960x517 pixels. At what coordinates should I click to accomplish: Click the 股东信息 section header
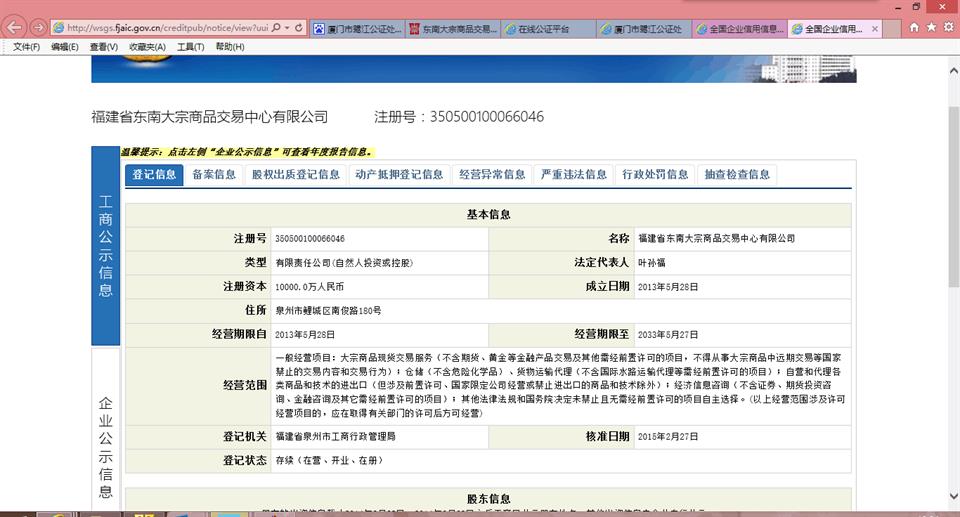pyautogui.click(x=488, y=499)
